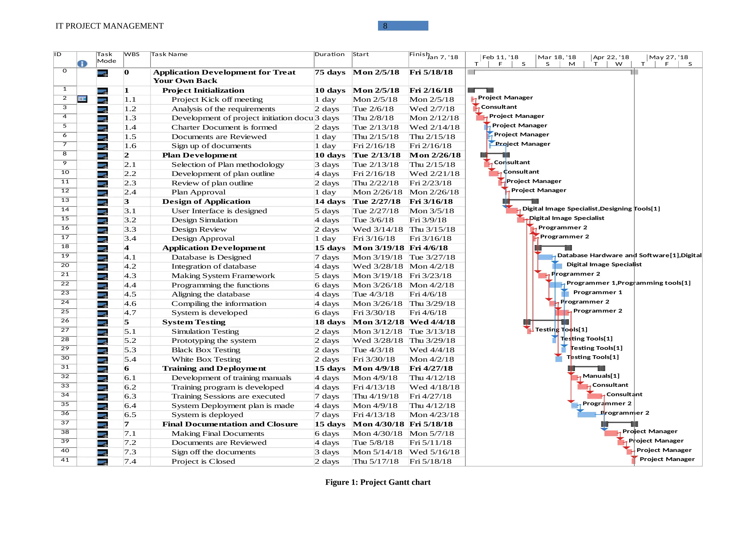
Task: Select 'Selection of Plan methodology' task
Action: [228, 165]
